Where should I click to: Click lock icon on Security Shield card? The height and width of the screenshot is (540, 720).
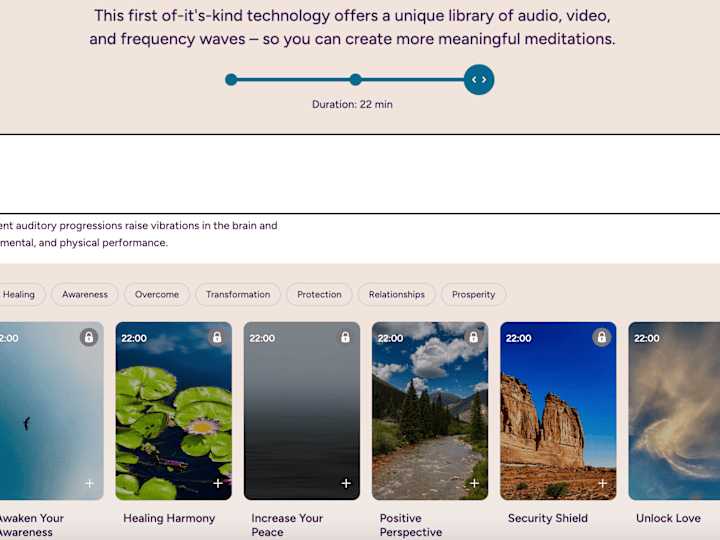pyautogui.click(x=601, y=337)
